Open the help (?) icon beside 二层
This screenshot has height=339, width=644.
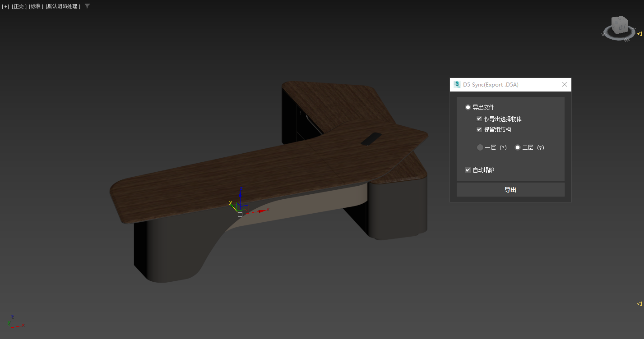[x=541, y=147]
